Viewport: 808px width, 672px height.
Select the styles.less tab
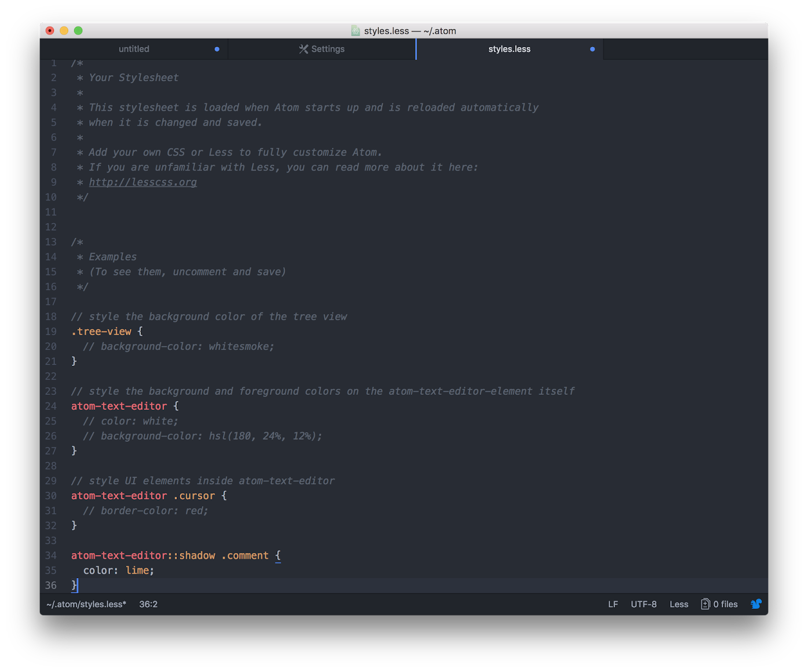click(510, 49)
